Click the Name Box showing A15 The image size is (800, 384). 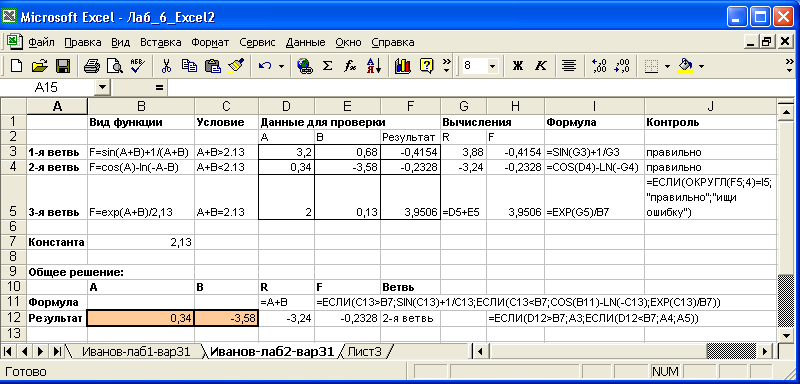(x=48, y=88)
